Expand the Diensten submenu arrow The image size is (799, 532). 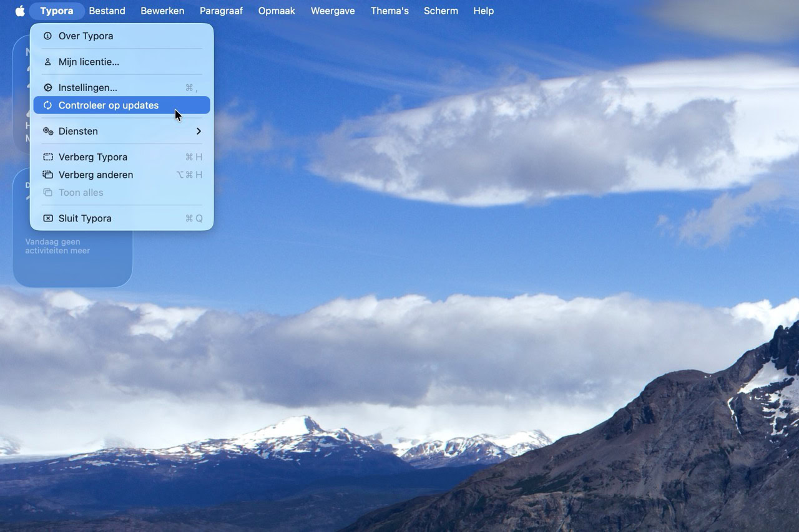click(199, 131)
